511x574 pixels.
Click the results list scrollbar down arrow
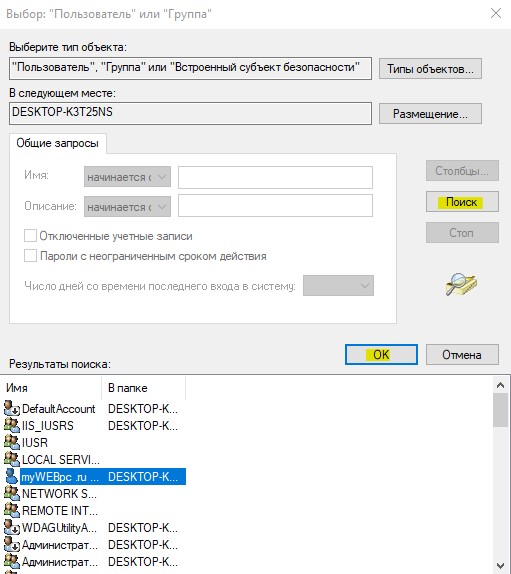(x=500, y=566)
